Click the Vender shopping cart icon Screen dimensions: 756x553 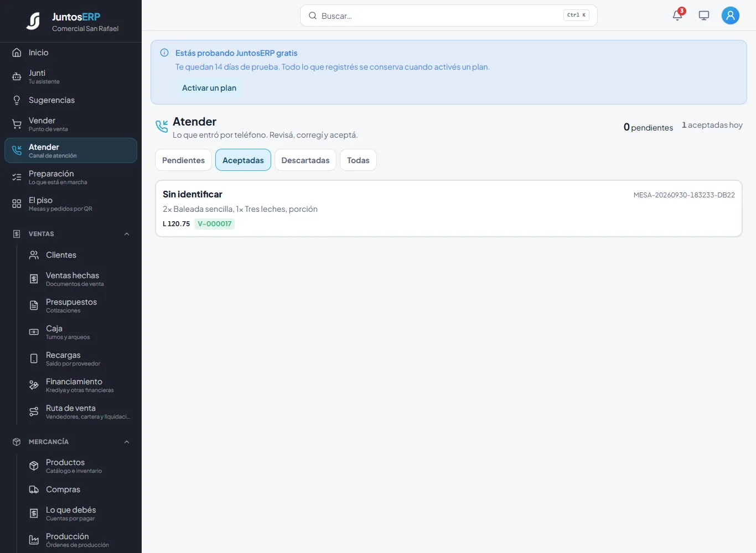[17, 124]
